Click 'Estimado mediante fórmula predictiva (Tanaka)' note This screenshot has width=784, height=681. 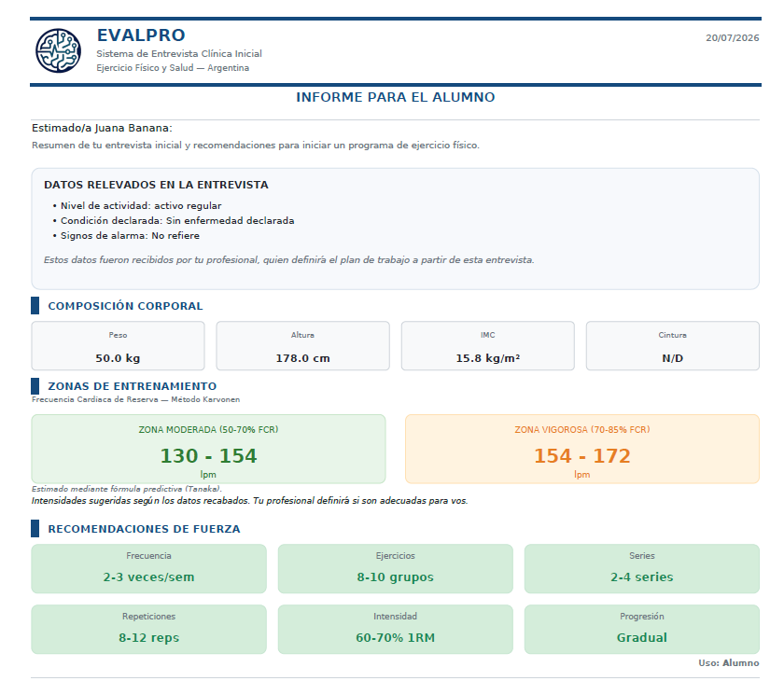click(127, 489)
